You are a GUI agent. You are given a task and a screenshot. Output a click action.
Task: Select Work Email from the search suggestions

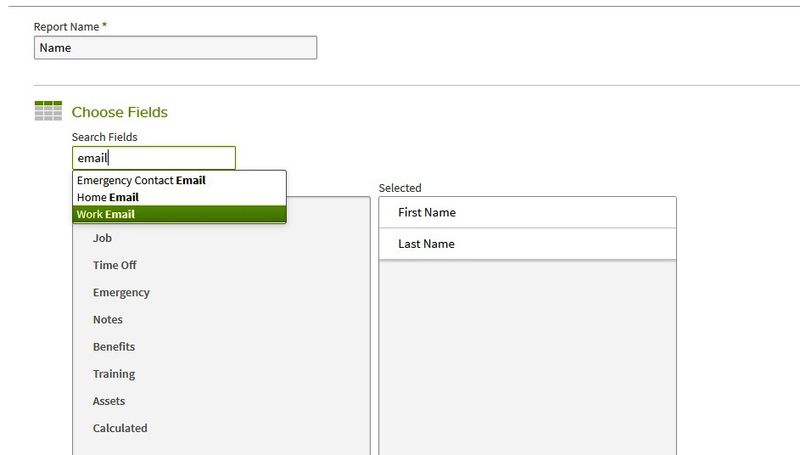[x=105, y=214]
